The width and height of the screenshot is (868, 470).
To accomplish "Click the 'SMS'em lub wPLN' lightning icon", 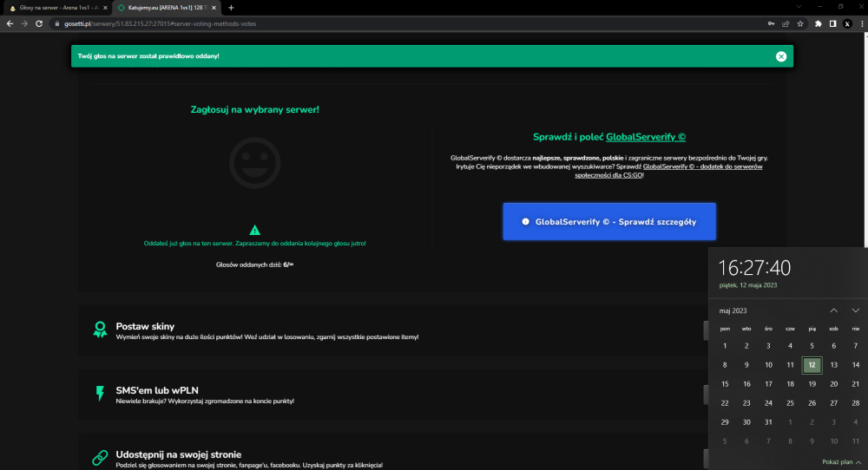I will pyautogui.click(x=100, y=394).
